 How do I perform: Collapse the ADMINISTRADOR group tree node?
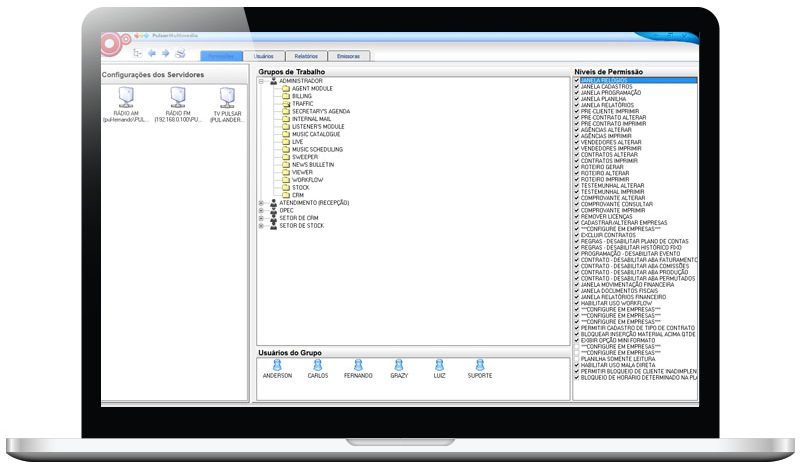click(x=261, y=81)
